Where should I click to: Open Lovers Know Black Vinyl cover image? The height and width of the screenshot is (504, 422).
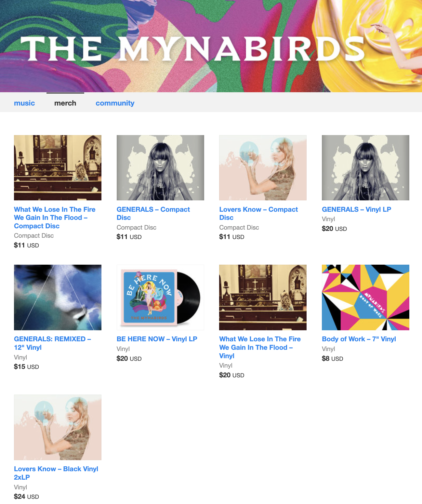pyautogui.click(x=58, y=427)
